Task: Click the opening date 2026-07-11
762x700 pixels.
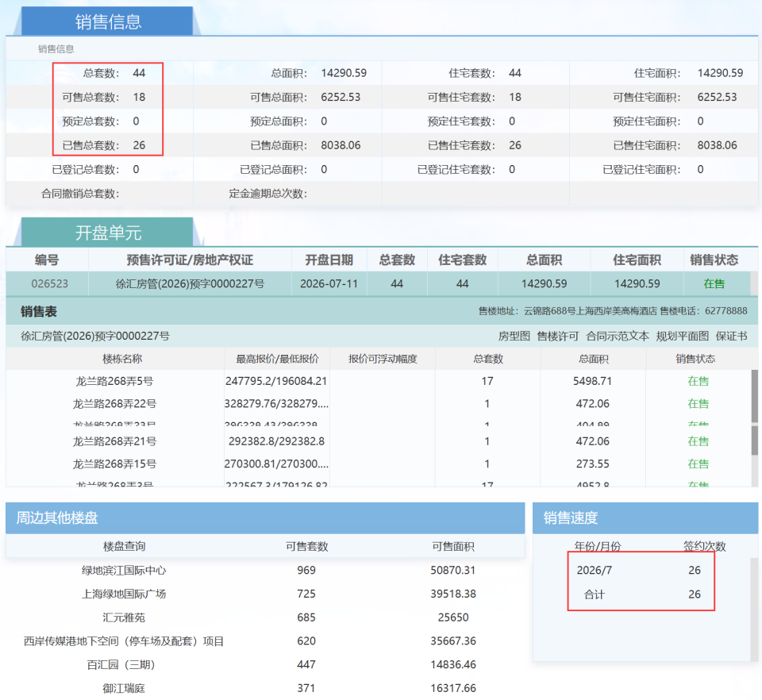Action: click(x=329, y=283)
